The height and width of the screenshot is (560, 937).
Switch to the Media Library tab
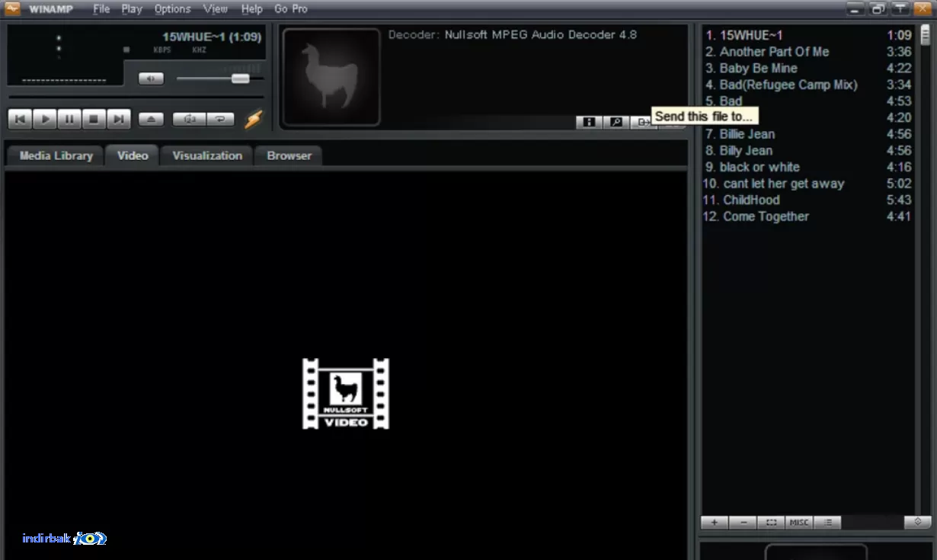[56, 155]
